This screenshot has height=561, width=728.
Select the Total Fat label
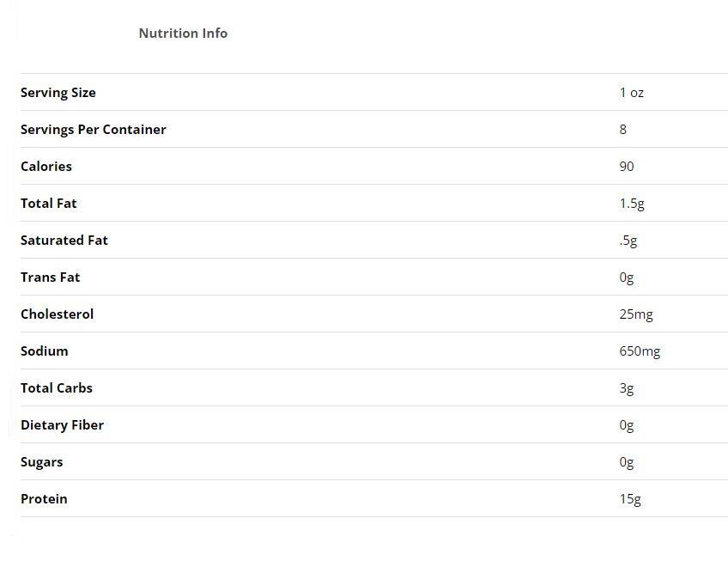click(49, 204)
